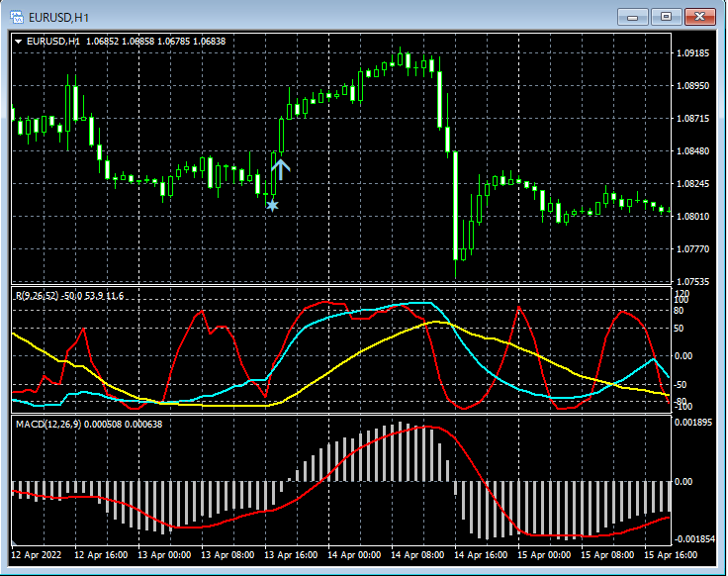Click the 1.08245 price scale value
This screenshot has width=728, height=576.
[692, 183]
